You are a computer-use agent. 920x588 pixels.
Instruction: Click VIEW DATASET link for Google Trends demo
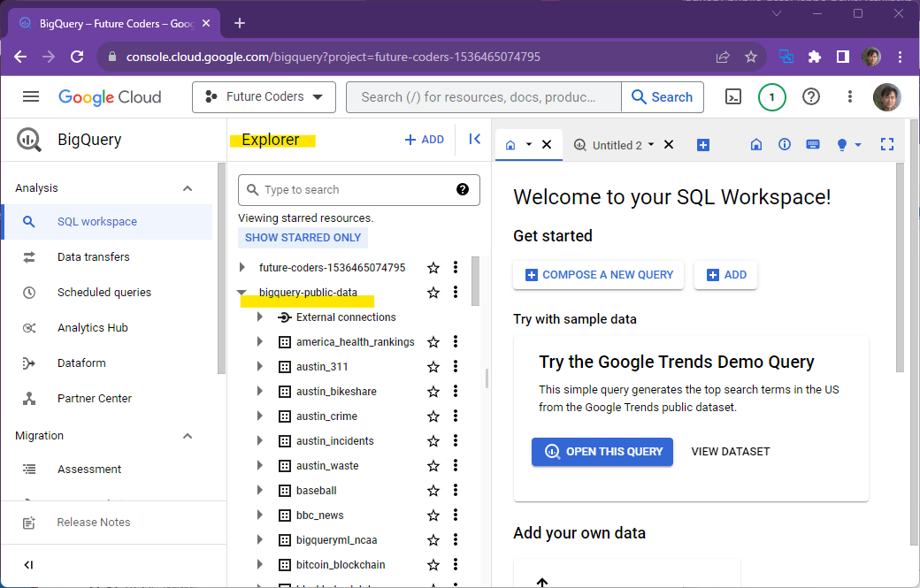[x=730, y=451]
